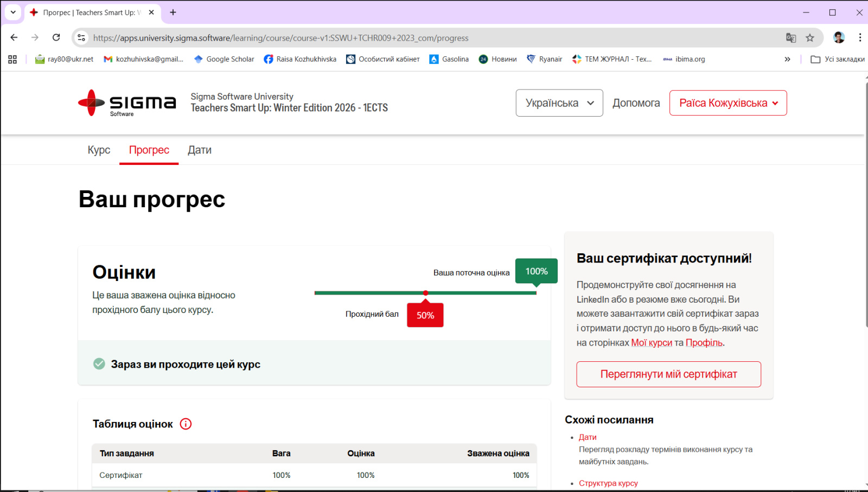
Task: Reload the page
Action: pos(56,37)
